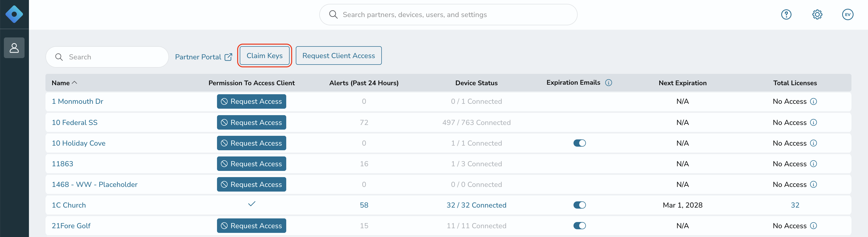The width and height of the screenshot is (868, 237).
Task: Request access for 10 Holiday Cove
Action: pyautogui.click(x=251, y=143)
